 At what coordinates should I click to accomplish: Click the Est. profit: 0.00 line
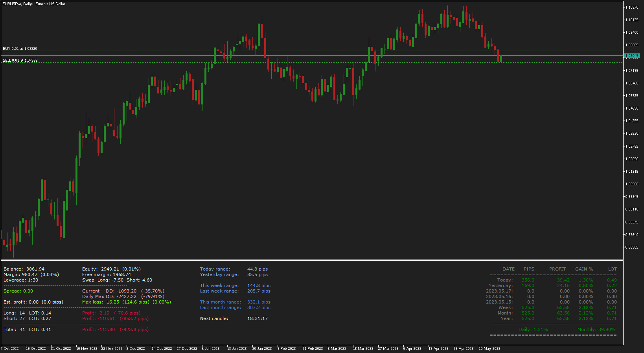coord(33,302)
